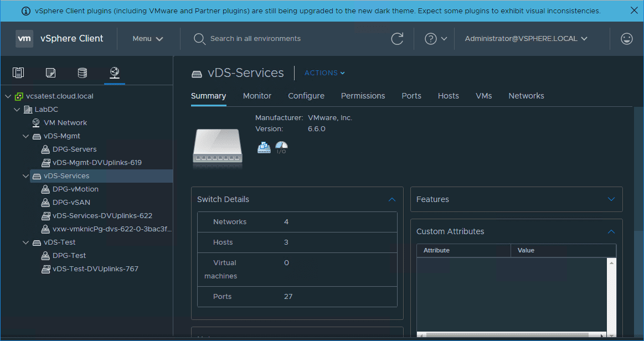This screenshot has height=341, width=644.
Task: Click the smiley feedback icon
Action: point(627,39)
